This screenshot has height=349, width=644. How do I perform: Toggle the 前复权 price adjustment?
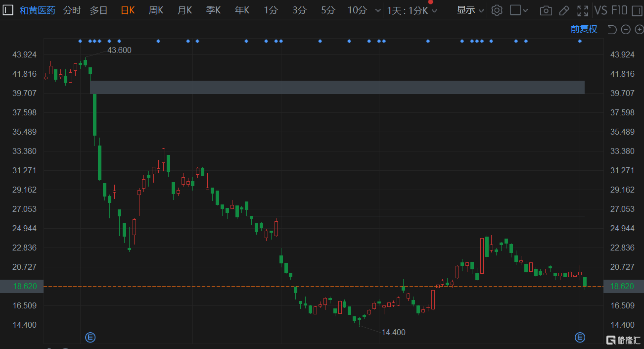click(x=584, y=29)
